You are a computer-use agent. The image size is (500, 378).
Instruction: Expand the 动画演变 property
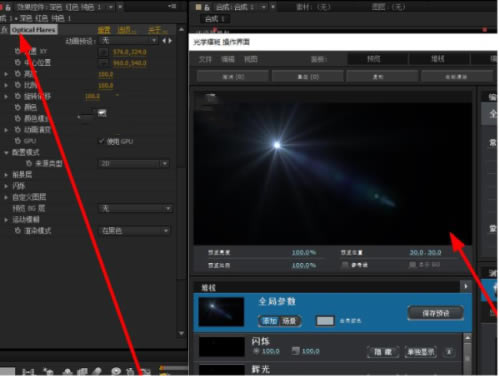pyautogui.click(x=6, y=130)
